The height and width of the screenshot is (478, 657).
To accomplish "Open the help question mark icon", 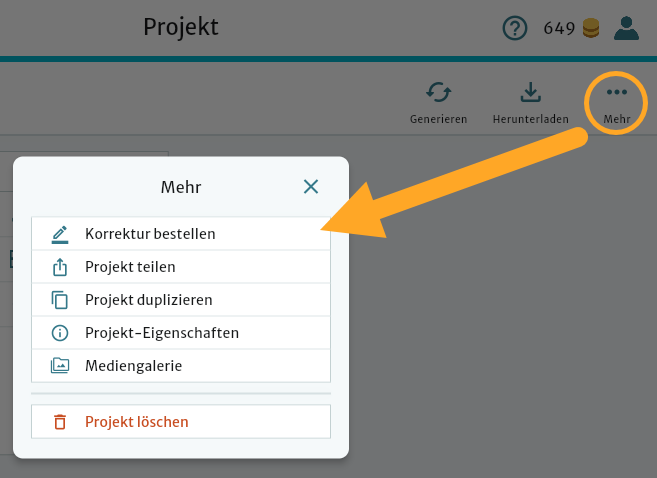I will 515,28.
